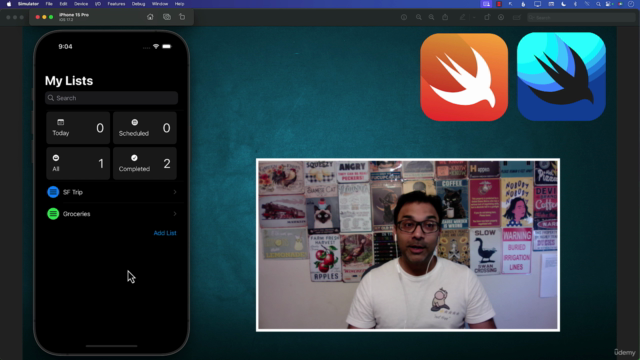Tap the Add List link
Image resolution: width=640 pixels, height=360 pixels.
coord(165,233)
